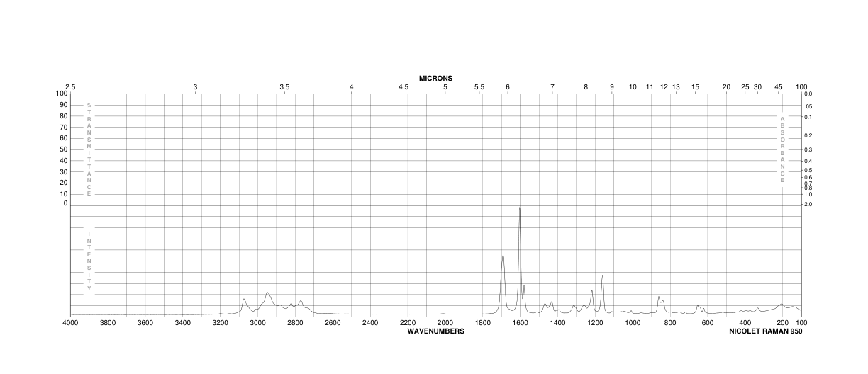Click the 50 percent transmittance label
Image resolution: width=868 pixels, height=374 pixels.
tap(63, 149)
